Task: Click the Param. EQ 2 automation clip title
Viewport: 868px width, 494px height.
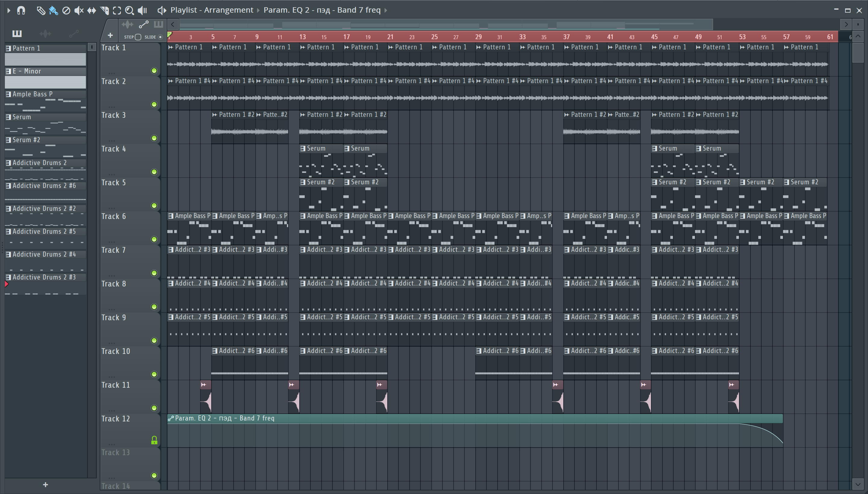Action: (x=225, y=418)
